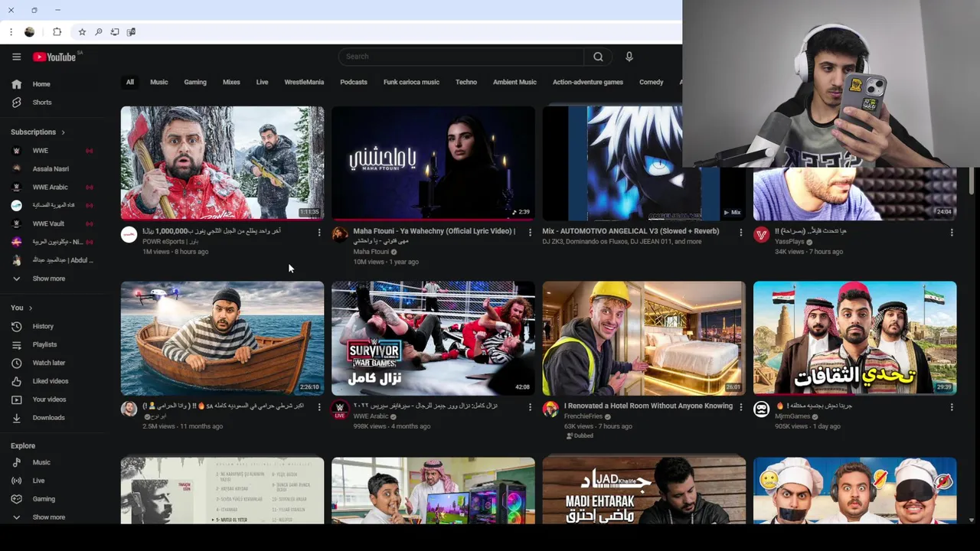Image resolution: width=980 pixels, height=551 pixels.
Task: Open zoom magnifier icon in address bar
Action: 99,32
